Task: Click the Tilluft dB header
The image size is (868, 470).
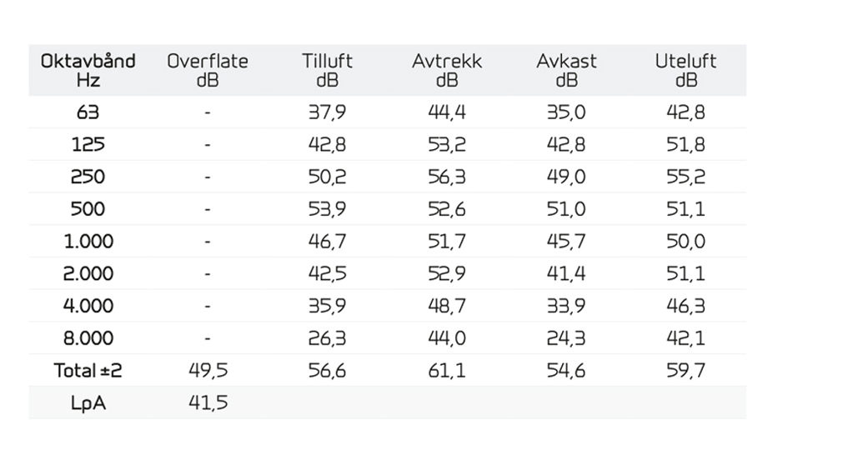Action: point(327,70)
